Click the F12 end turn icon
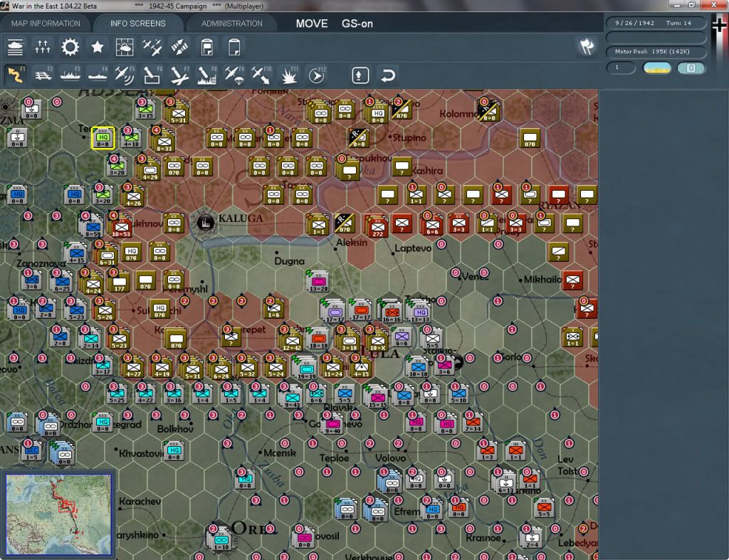The height and width of the screenshot is (560, 729). (317, 75)
